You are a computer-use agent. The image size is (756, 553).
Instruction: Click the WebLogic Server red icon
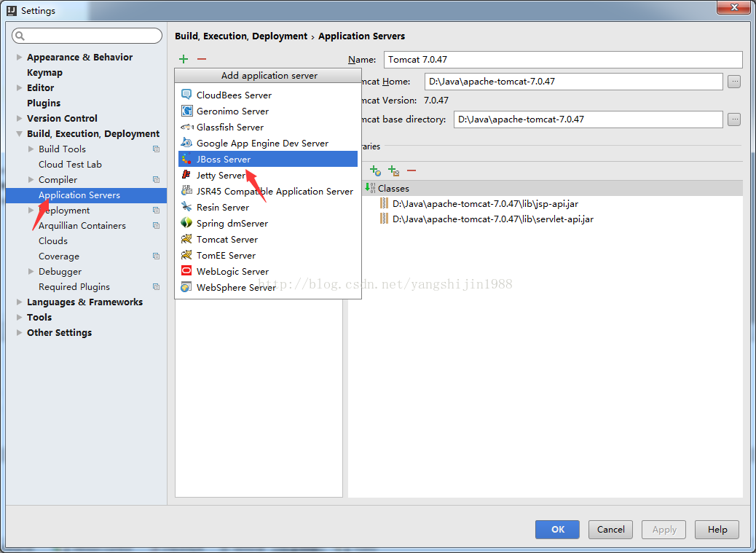pyautogui.click(x=186, y=270)
